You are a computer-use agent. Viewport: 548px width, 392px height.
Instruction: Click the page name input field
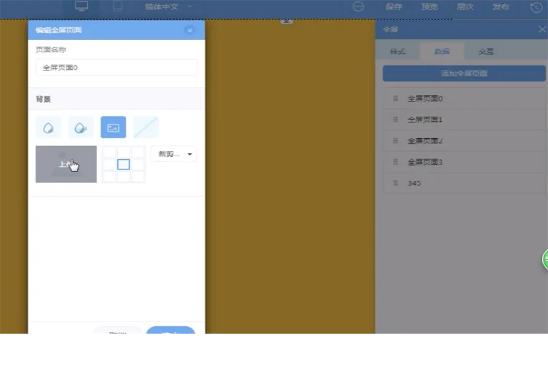point(116,67)
